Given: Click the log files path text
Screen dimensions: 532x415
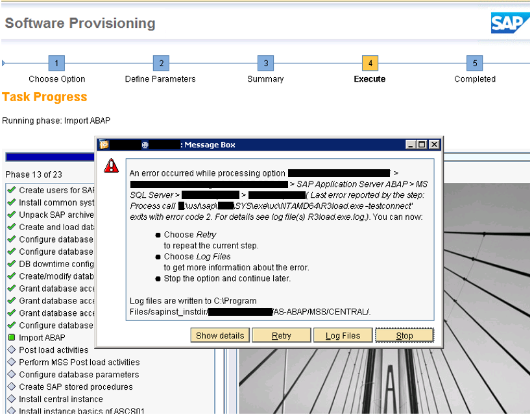Looking at the screenshot, I should click(x=250, y=306).
